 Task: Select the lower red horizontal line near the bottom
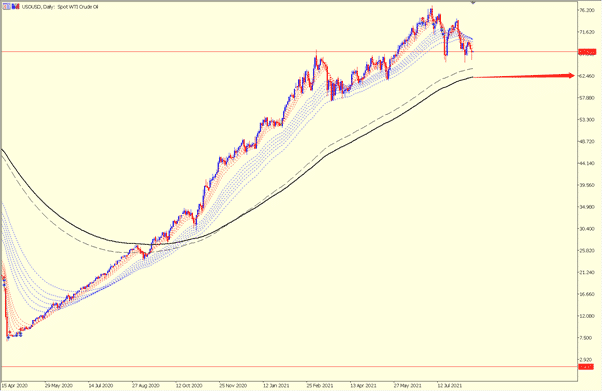pos(289,366)
